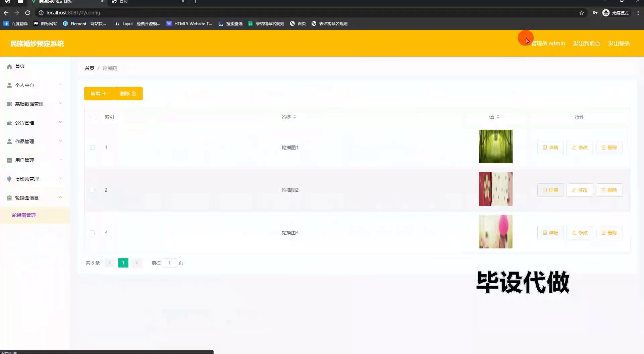Sort the table by the 名称 column

[289, 117]
